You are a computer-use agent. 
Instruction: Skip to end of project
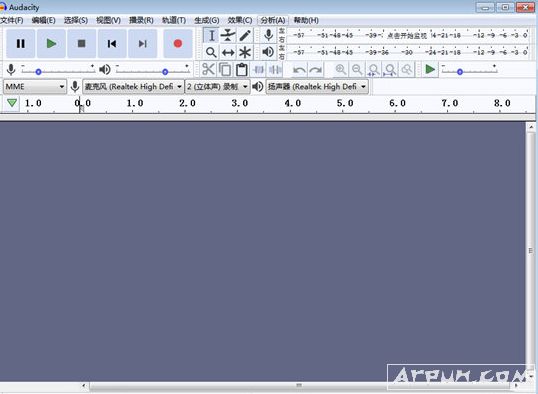coord(142,44)
